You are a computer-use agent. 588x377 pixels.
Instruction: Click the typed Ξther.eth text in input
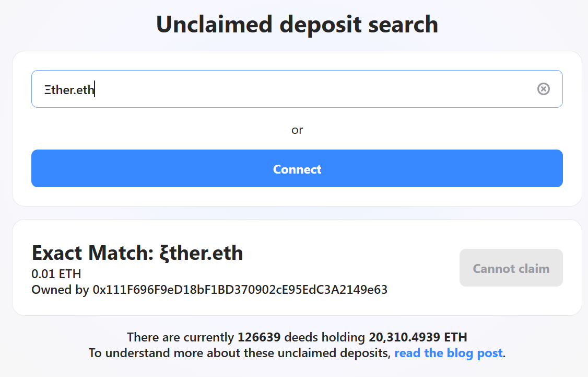pos(69,89)
